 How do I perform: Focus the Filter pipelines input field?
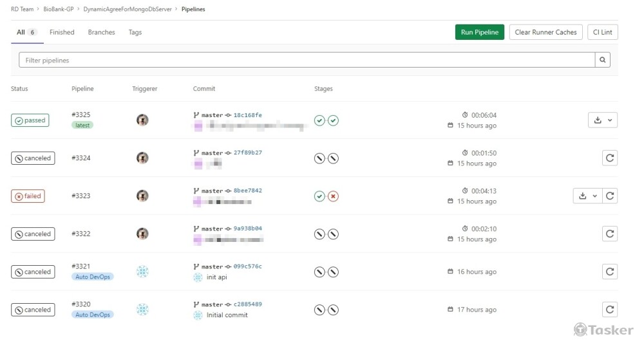point(307,60)
